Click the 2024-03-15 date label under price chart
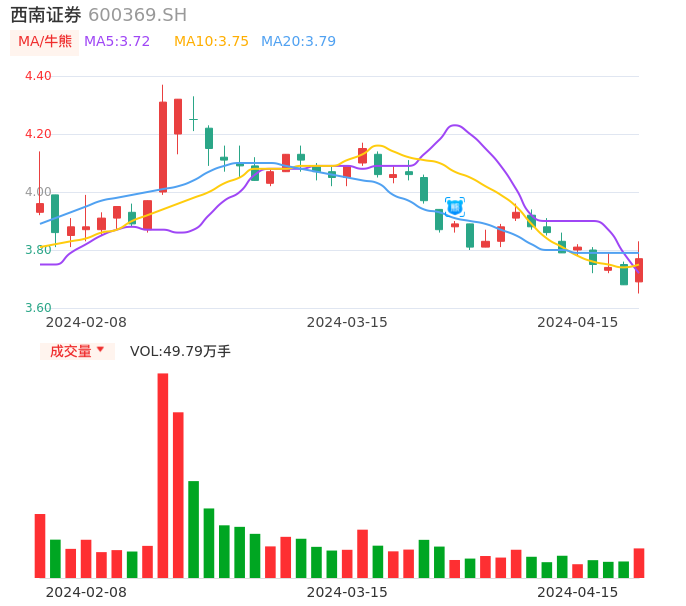 pyautogui.click(x=347, y=322)
